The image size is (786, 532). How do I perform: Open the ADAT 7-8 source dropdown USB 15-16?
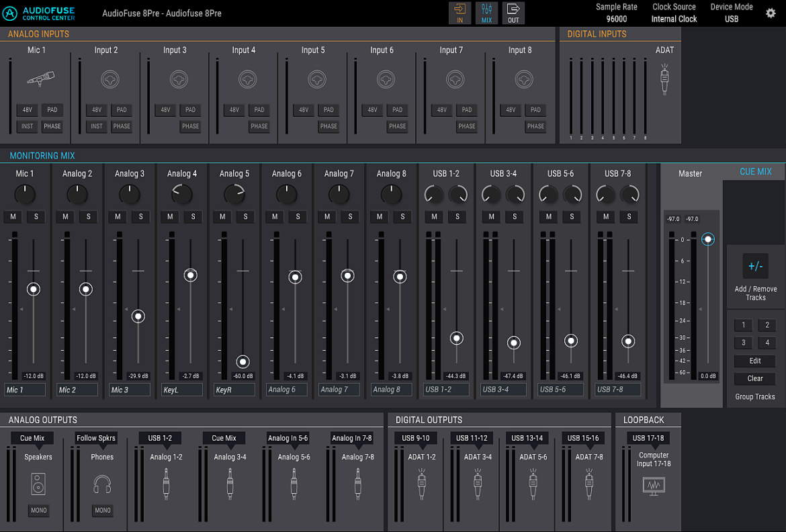(x=583, y=438)
